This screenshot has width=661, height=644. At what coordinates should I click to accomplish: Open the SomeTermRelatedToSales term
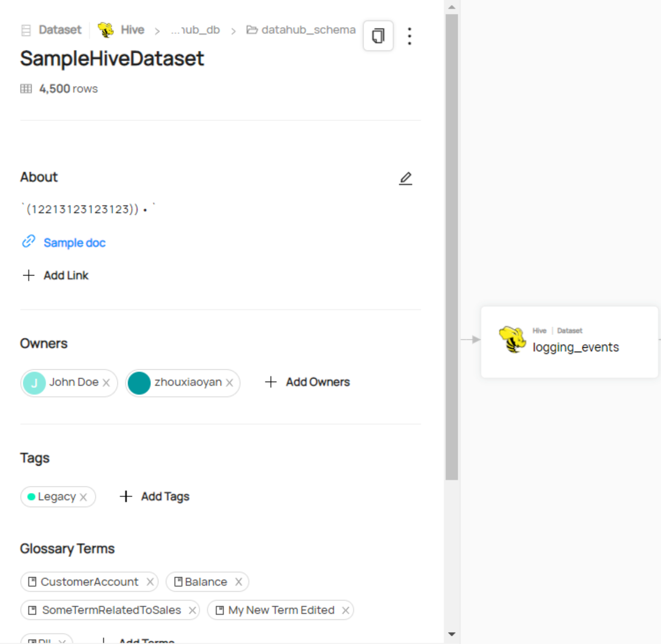111,610
